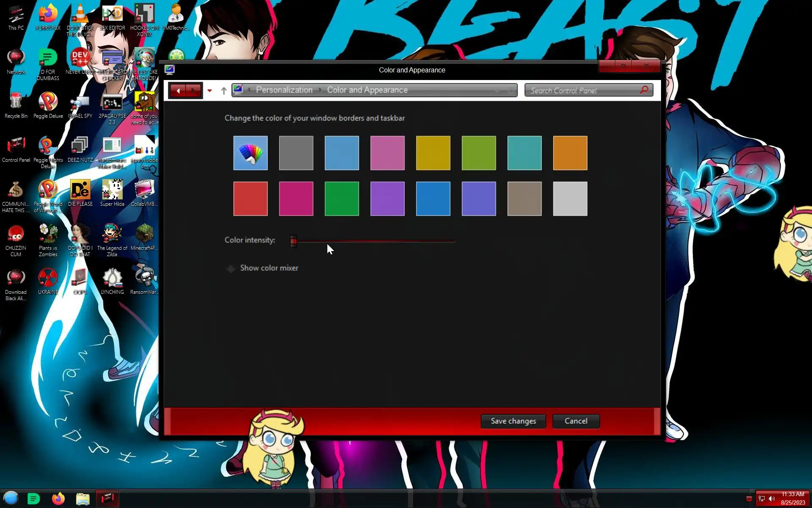Viewport: 812px width, 508px height.
Task: Click the Save changes button
Action: [513, 421]
